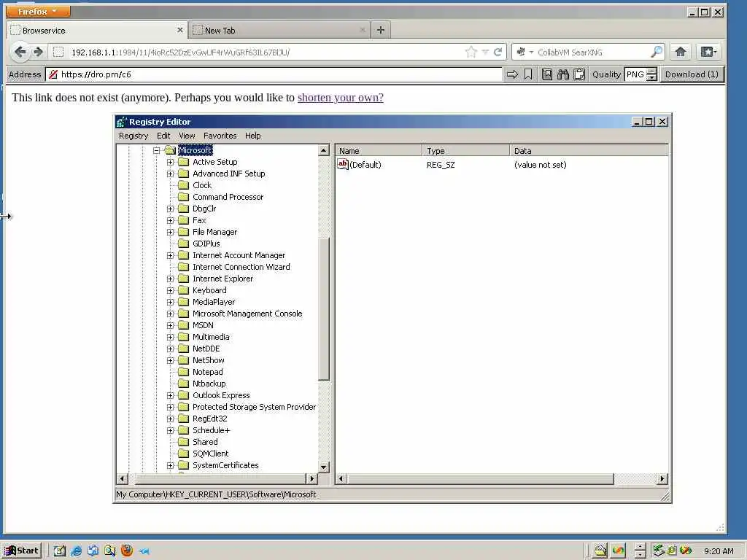Click the blue fish quick launch icon
This screenshot has width=747, height=560.
[144, 551]
